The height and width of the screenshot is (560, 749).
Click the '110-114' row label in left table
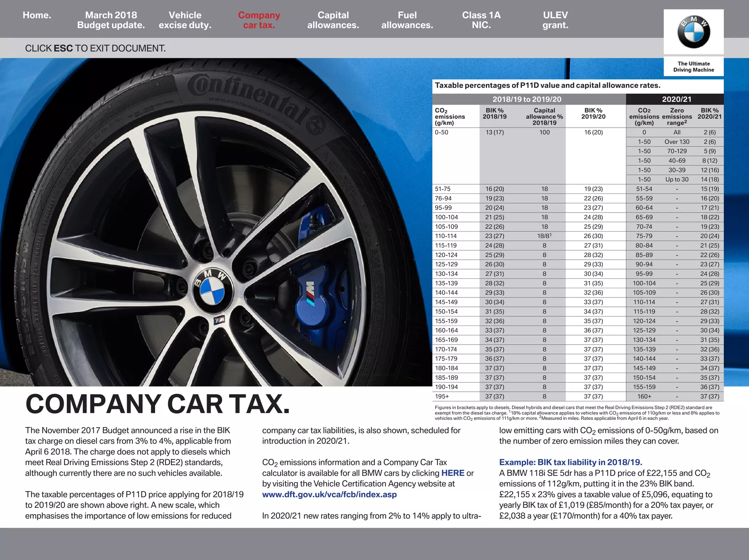click(x=446, y=236)
